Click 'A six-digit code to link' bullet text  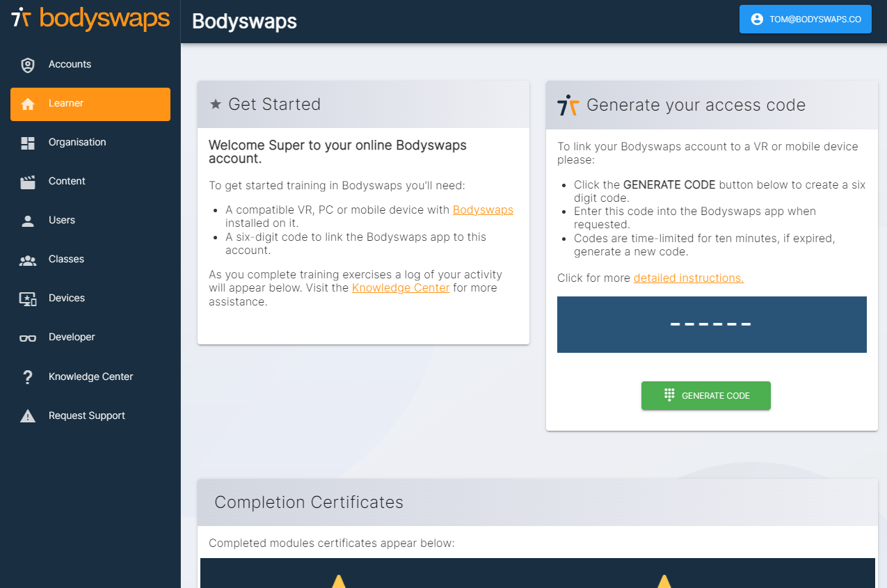coord(355,244)
